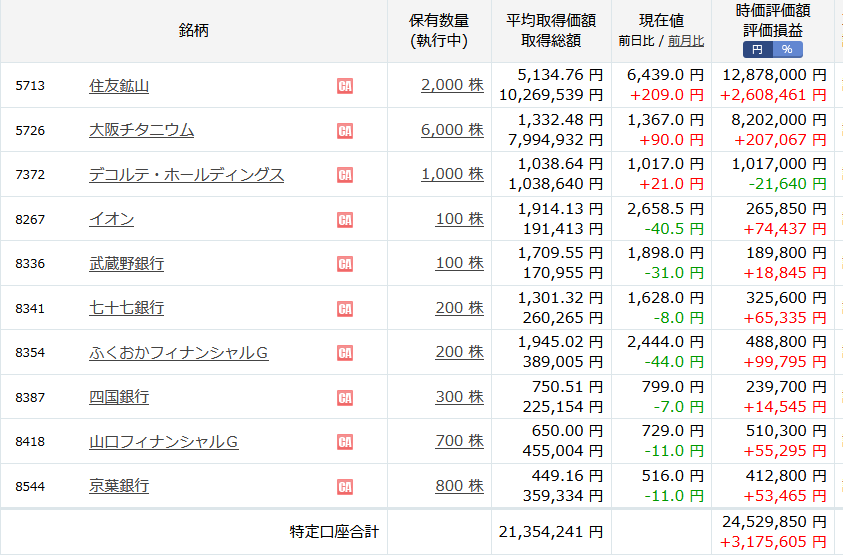The height and width of the screenshot is (555, 843).
Task: Click 2,000 株 holding for 住友鉱山
Action: click(x=452, y=85)
